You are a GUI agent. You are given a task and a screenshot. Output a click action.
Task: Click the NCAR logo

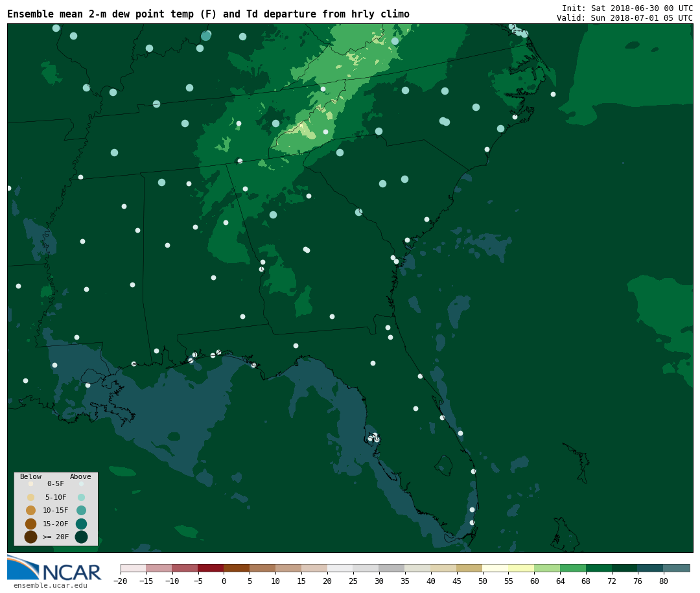tap(54, 568)
